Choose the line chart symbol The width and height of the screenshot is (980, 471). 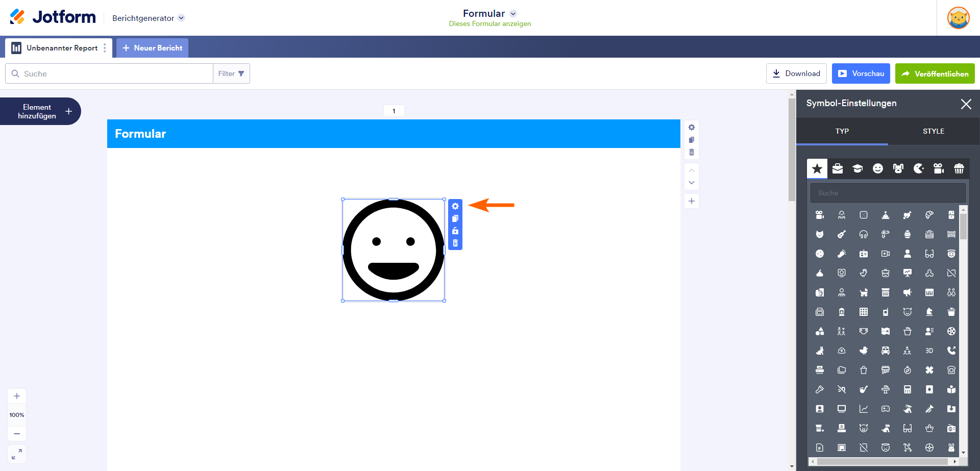click(x=864, y=409)
